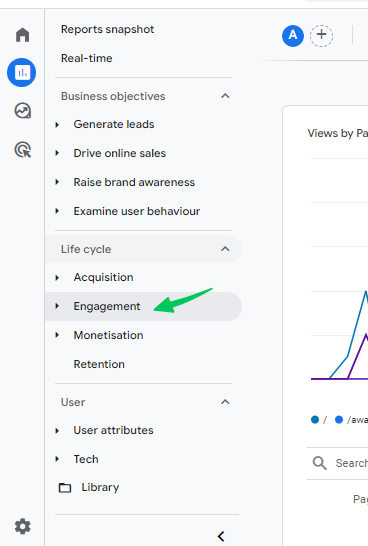Click the Life cycle heading
Screen dimensions: 368x546
(86, 249)
